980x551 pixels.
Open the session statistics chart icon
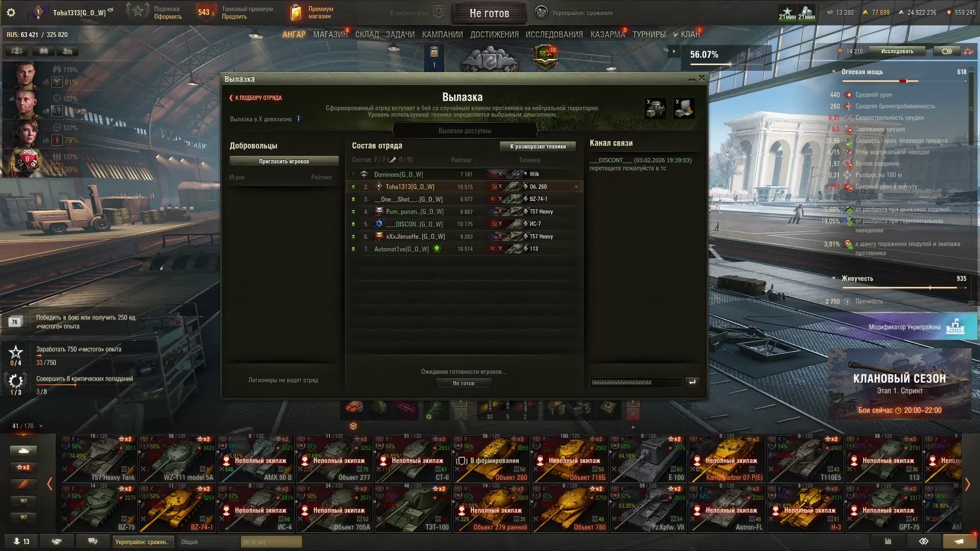coord(888,541)
